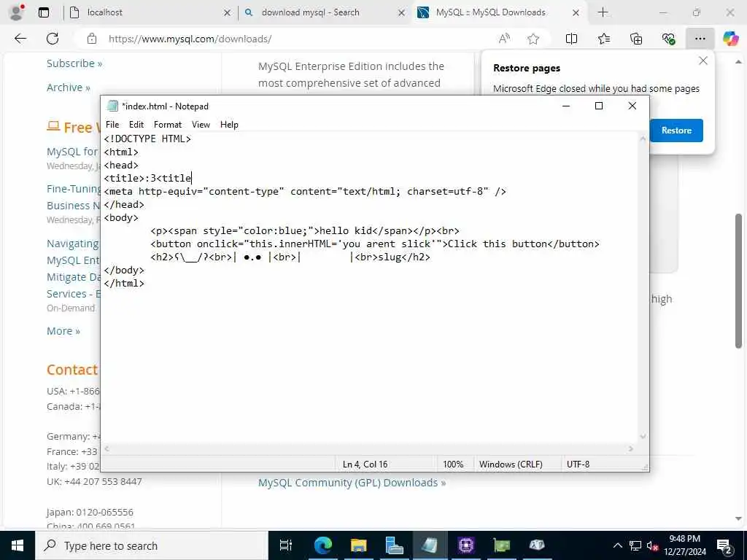The height and width of the screenshot is (560, 747).
Task: Click the taskbar search box
Action: click(152, 545)
